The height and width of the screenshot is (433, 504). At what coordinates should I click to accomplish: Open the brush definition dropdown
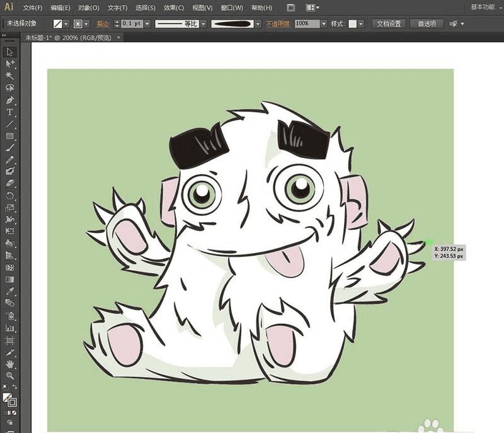(x=258, y=24)
